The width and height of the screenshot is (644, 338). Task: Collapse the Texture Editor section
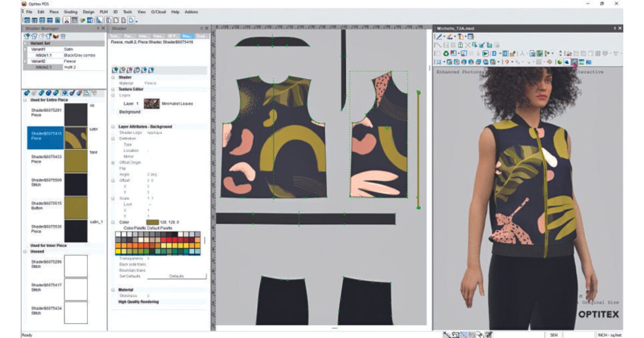tap(113, 89)
